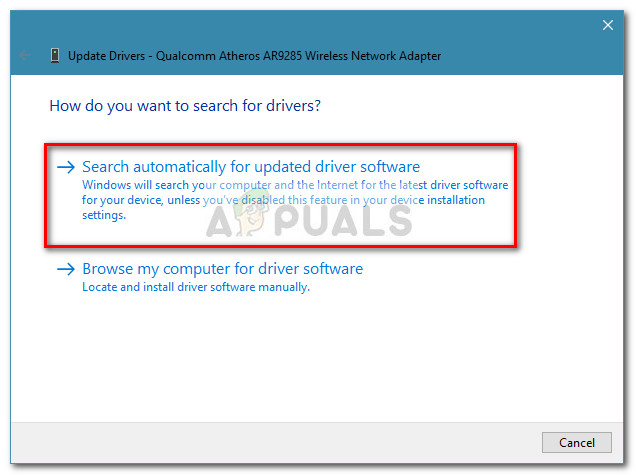Screen dimensions: 635x475
Task: Close the Update Drivers dialog
Action: click(607, 25)
